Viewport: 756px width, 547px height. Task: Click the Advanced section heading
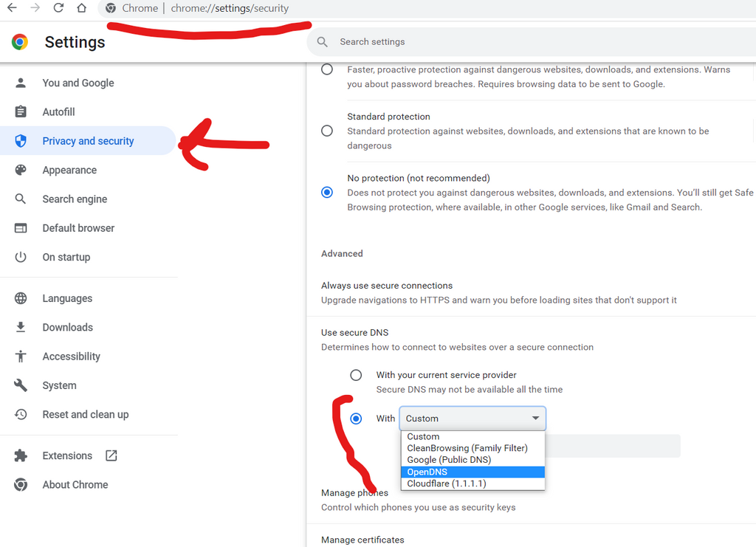[342, 253]
